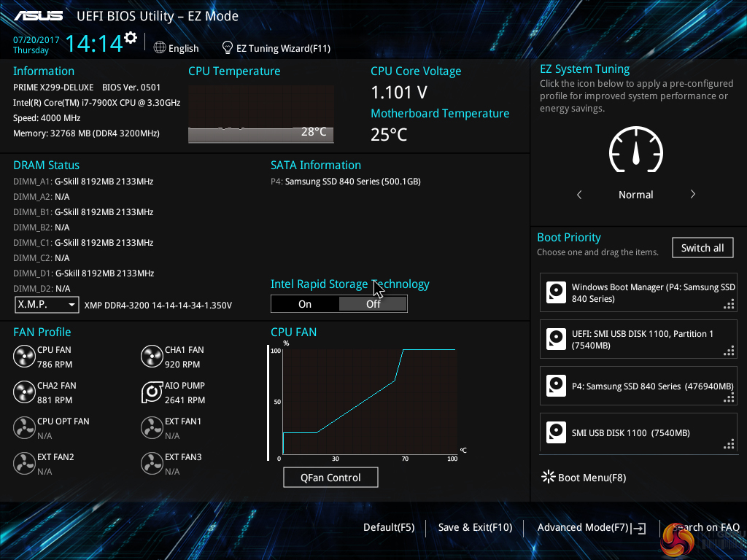Select previous EZ System Tuning profile arrow
Screen dimensions: 747x560
point(579,194)
